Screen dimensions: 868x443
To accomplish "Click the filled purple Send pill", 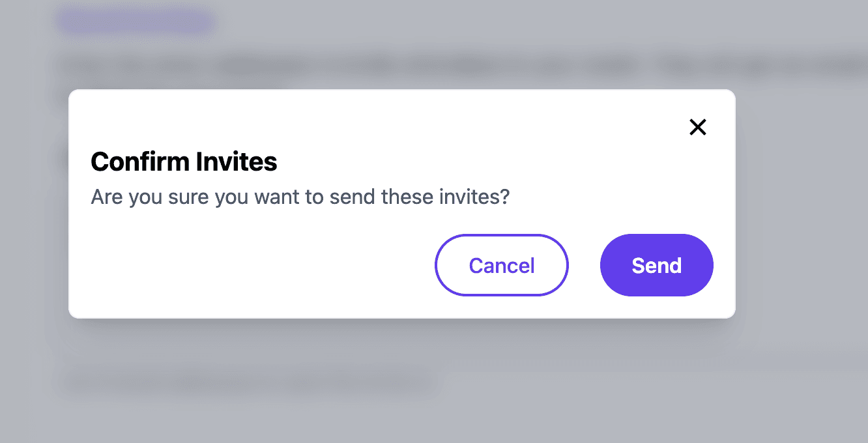I will point(657,265).
